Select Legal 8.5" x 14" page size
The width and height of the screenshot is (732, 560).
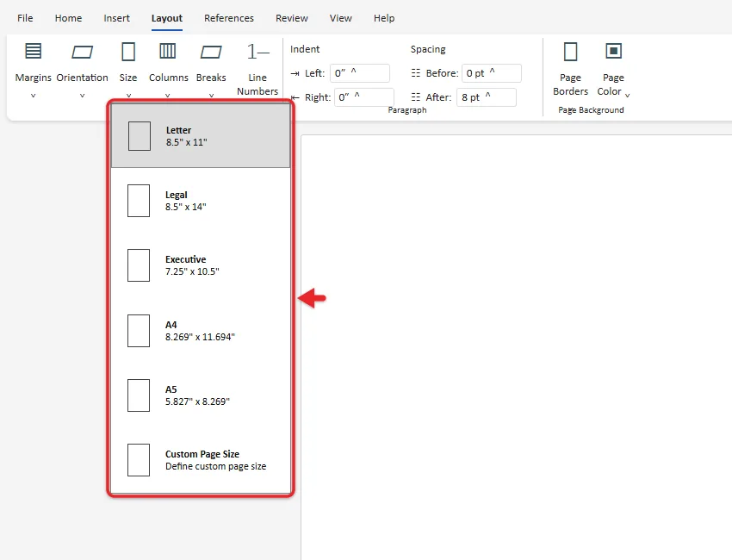pyautogui.click(x=201, y=201)
